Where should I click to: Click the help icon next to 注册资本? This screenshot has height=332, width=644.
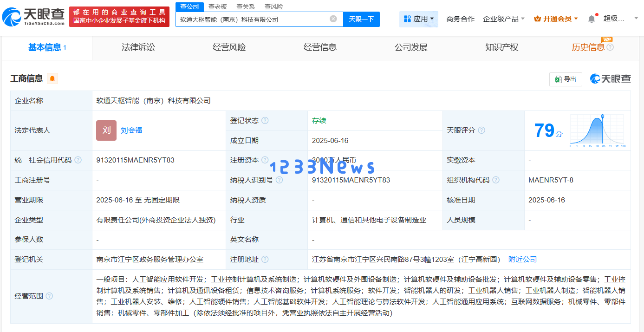(x=265, y=160)
